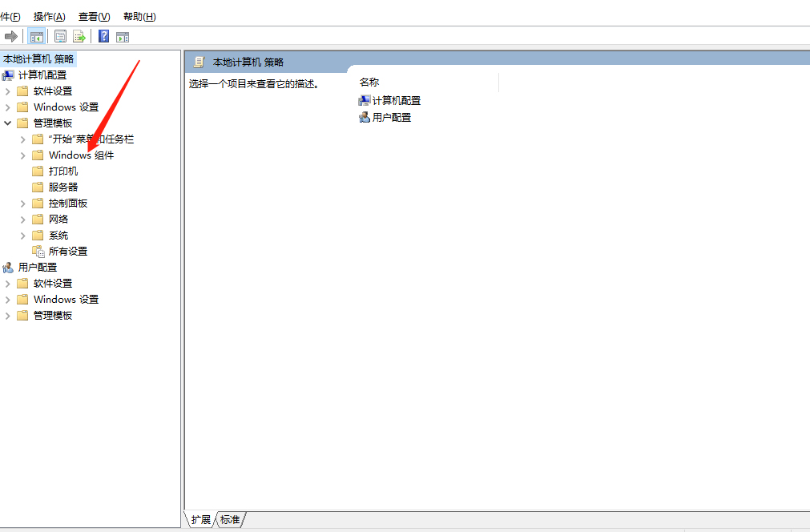
Task: Expand Windows 设置 under 计算机配置
Action: coord(8,107)
